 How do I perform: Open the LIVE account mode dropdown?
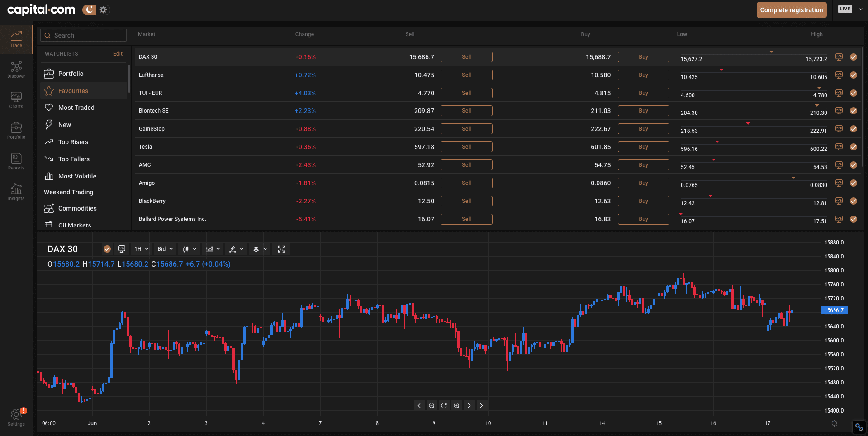tap(850, 9)
